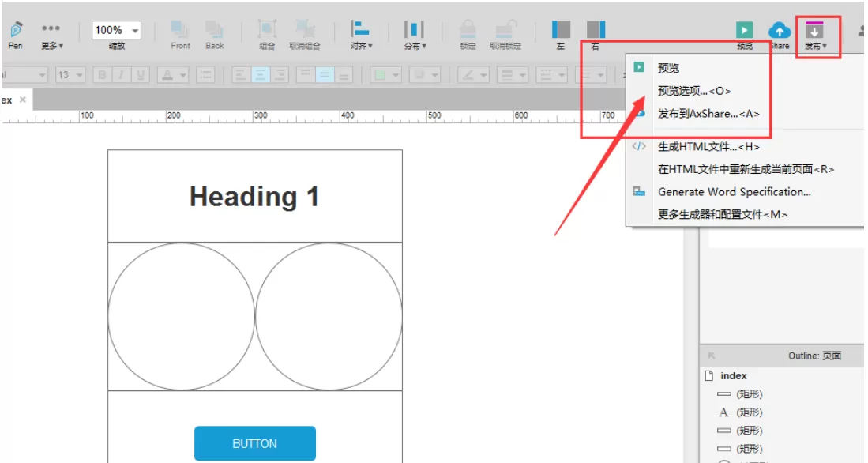868x463 pixels.
Task: Click the Share cloud icon
Action: tap(780, 30)
